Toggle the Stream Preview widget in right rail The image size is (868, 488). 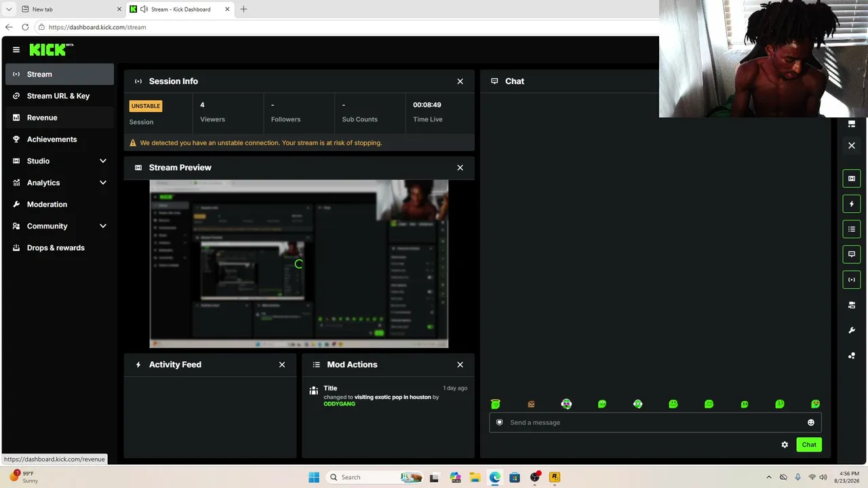[x=852, y=178]
